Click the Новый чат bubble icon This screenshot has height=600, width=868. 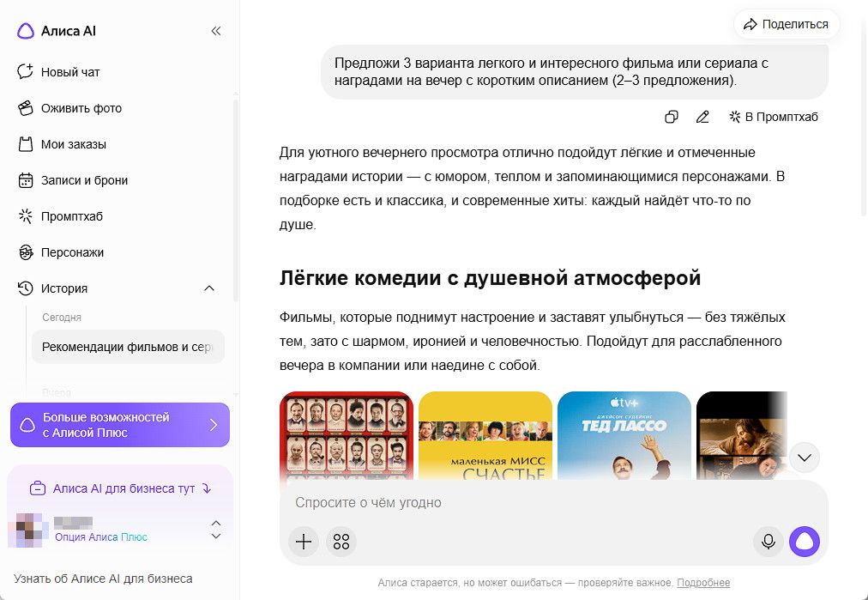pos(26,72)
